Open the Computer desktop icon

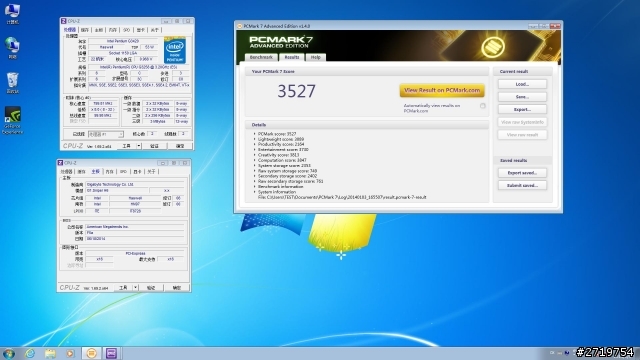tap(12, 13)
